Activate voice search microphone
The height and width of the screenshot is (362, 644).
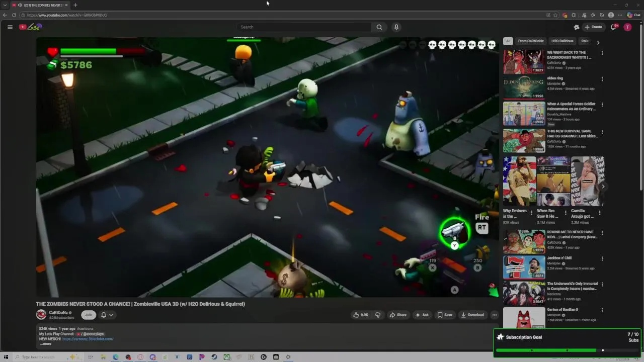pyautogui.click(x=396, y=27)
